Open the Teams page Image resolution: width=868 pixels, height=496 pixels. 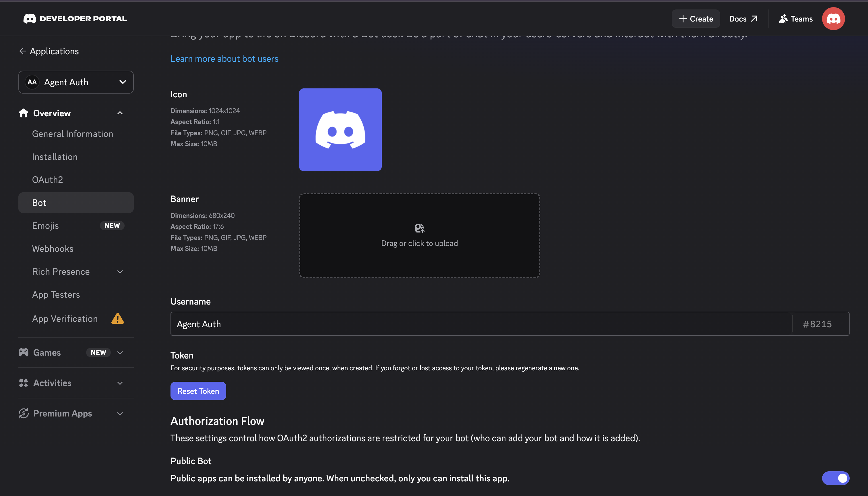click(795, 19)
